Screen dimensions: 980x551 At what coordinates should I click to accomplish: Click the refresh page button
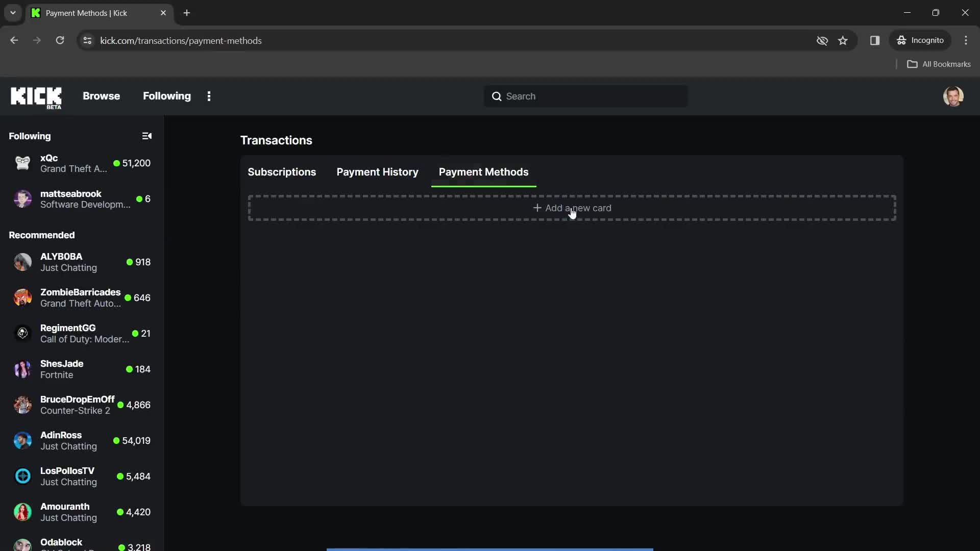[x=60, y=40]
